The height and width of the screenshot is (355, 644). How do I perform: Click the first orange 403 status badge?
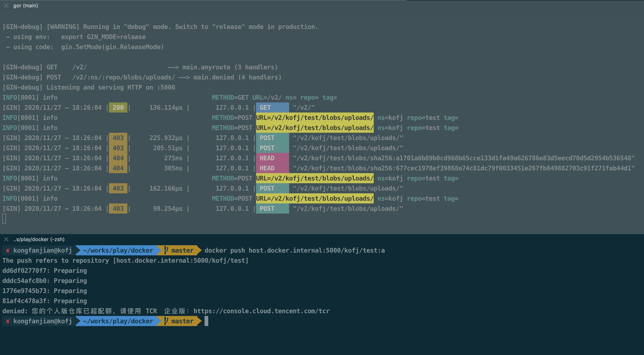(x=118, y=138)
